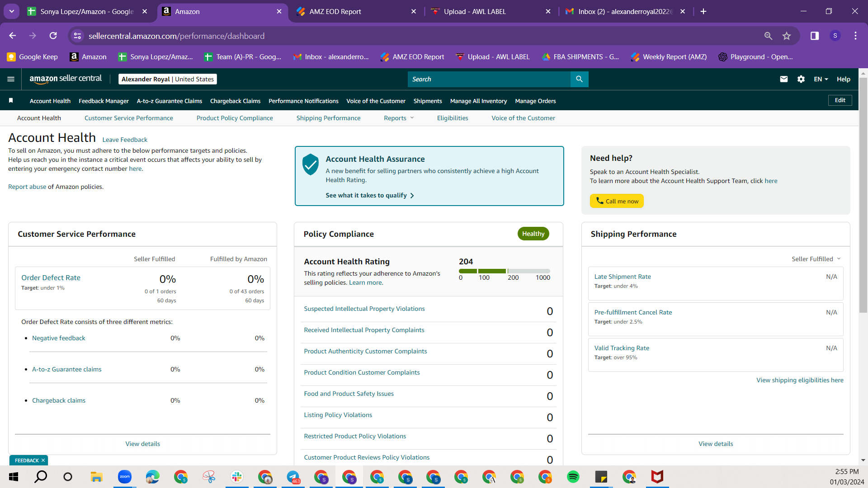
Task: Open Microsoft Edge from the taskbar
Action: pos(152,477)
